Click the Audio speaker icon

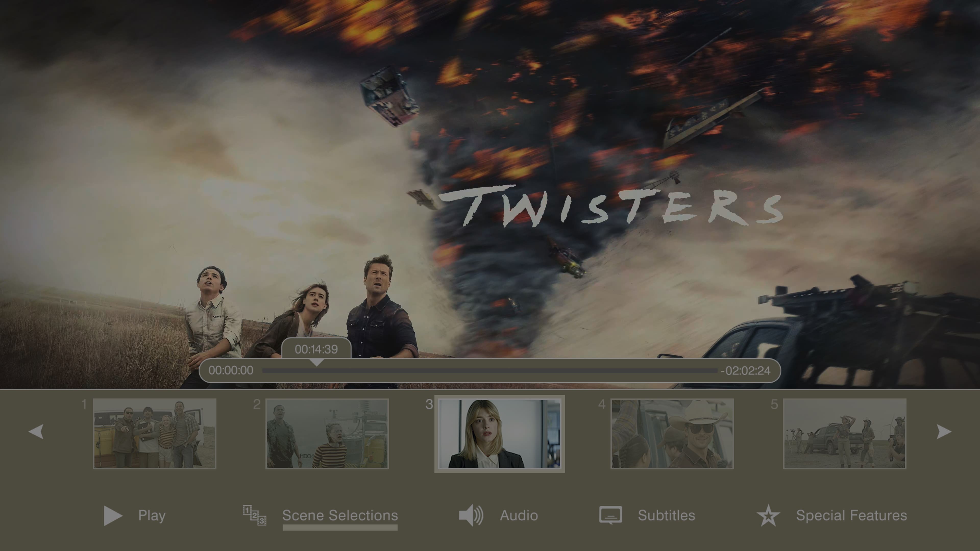[x=471, y=516]
